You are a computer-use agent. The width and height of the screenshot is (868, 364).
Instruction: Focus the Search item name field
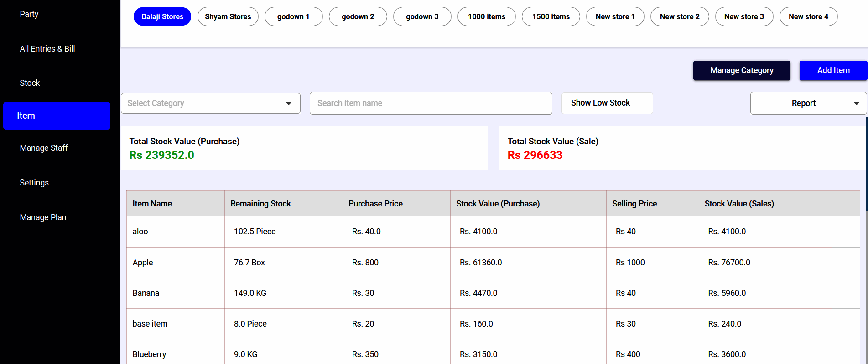[x=431, y=103]
